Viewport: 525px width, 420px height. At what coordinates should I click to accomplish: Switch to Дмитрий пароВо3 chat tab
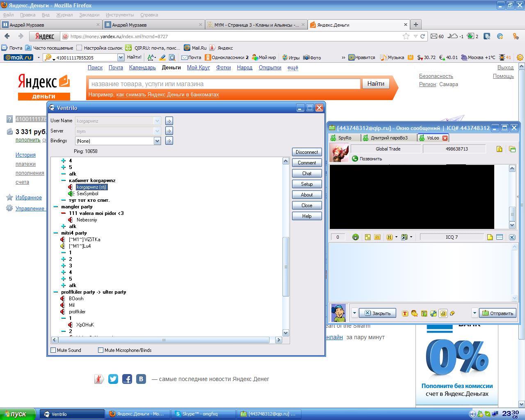pyautogui.click(x=389, y=138)
